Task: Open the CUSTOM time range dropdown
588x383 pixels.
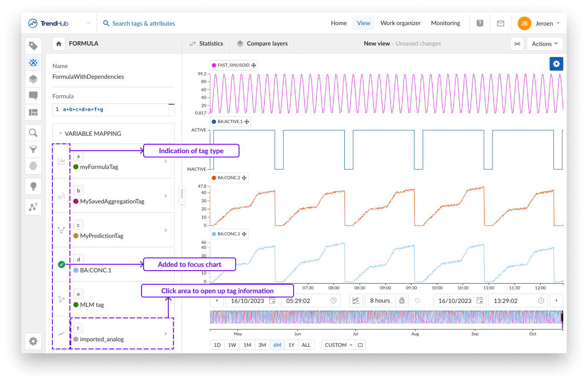Action: (x=338, y=345)
